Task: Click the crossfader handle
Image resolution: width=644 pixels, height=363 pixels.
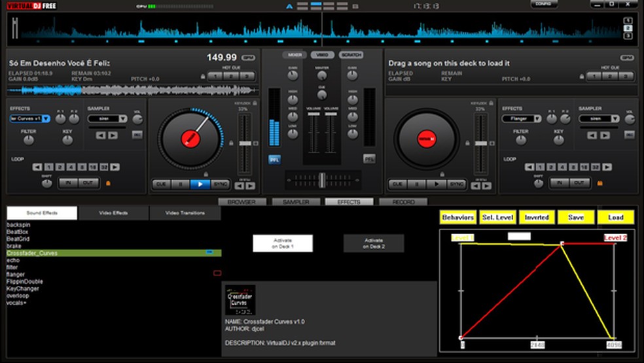Action: coord(323,180)
